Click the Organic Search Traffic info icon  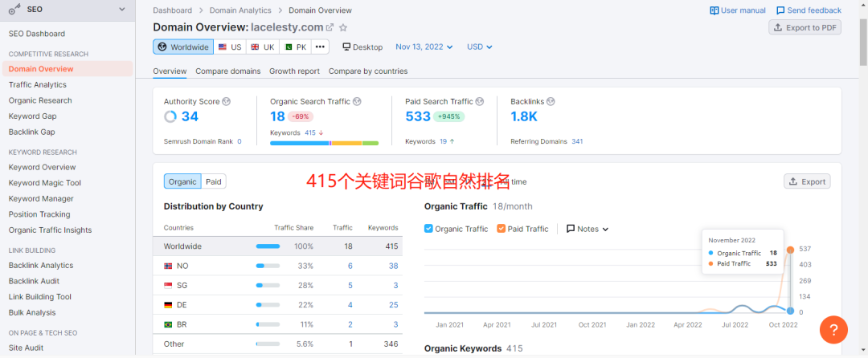point(357,102)
